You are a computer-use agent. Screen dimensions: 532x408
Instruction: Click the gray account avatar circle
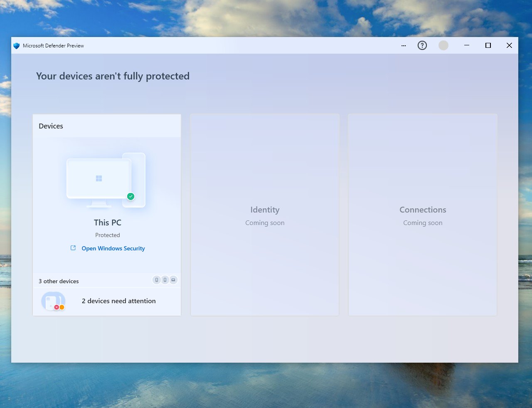coord(443,45)
